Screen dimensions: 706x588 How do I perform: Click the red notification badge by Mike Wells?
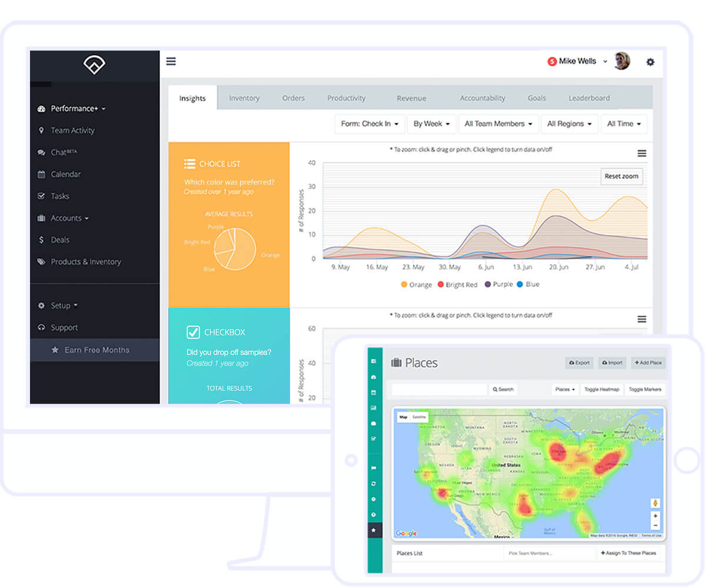(x=552, y=61)
